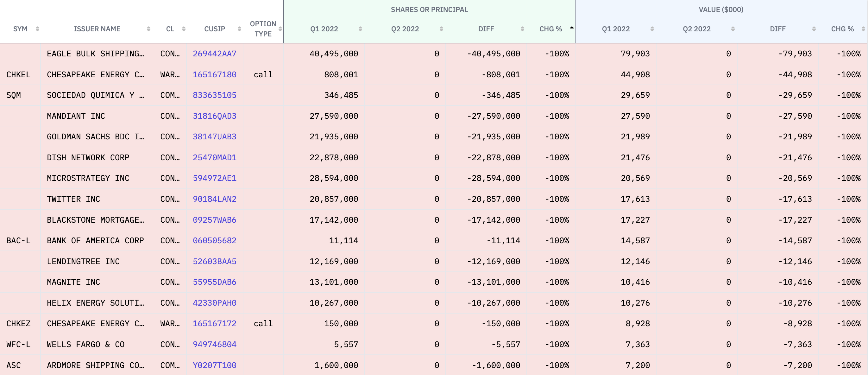
Task: Open Bank of America CUSIP 060505682
Action: pyautogui.click(x=214, y=240)
